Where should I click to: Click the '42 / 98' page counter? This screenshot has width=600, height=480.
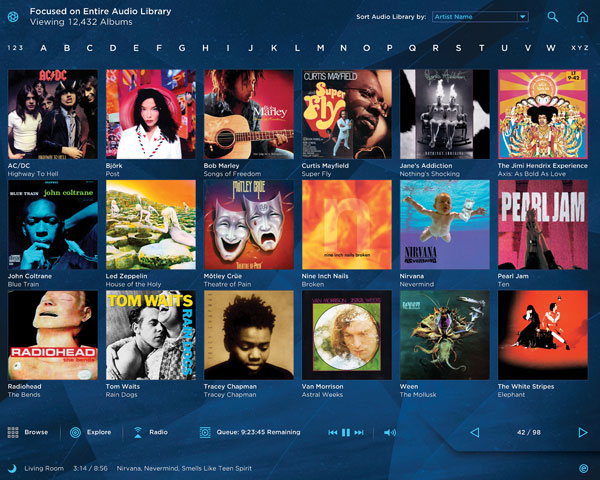click(528, 433)
